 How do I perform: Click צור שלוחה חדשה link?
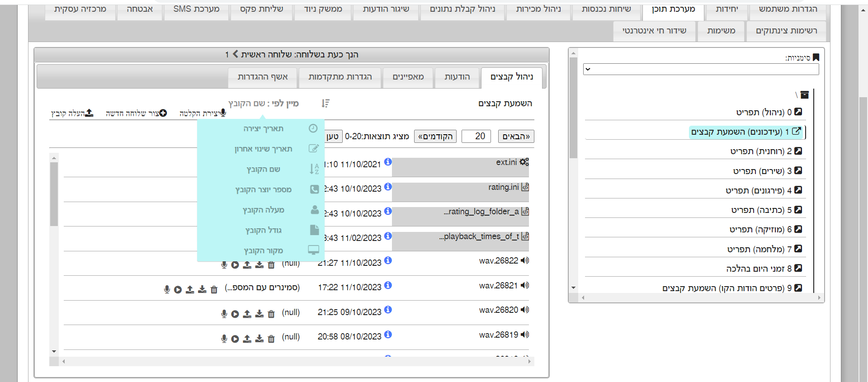(136, 113)
